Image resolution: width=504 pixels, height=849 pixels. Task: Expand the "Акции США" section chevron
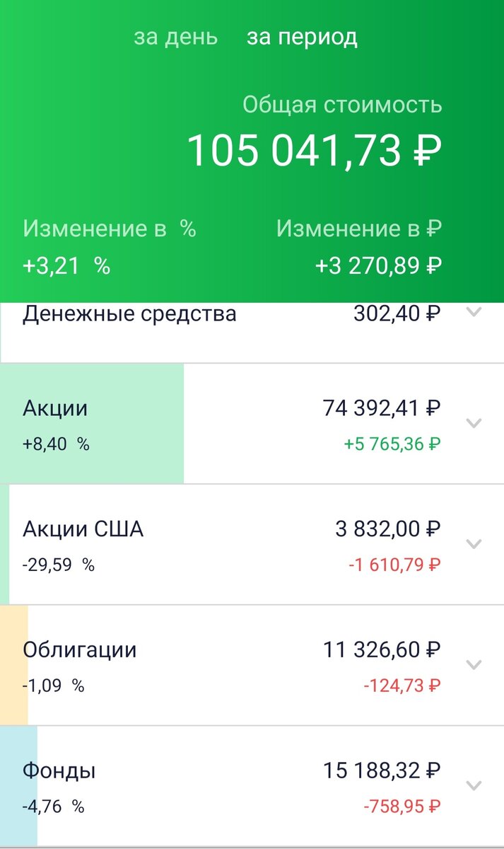click(472, 543)
